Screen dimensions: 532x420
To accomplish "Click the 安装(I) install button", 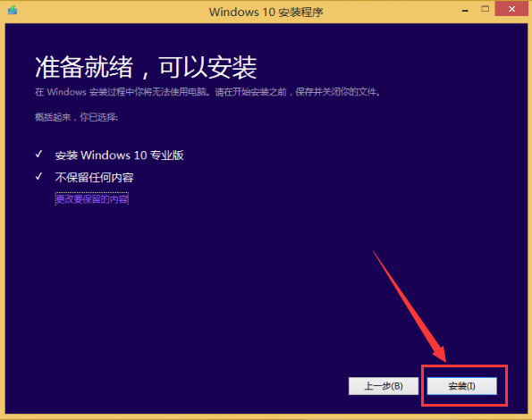I will click(x=461, y=386).
